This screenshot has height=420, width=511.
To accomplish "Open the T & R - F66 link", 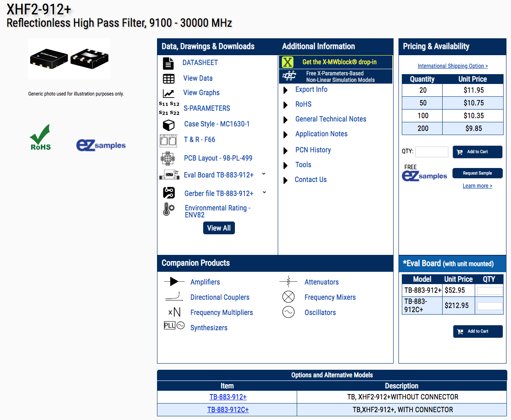I will (199, 140).
